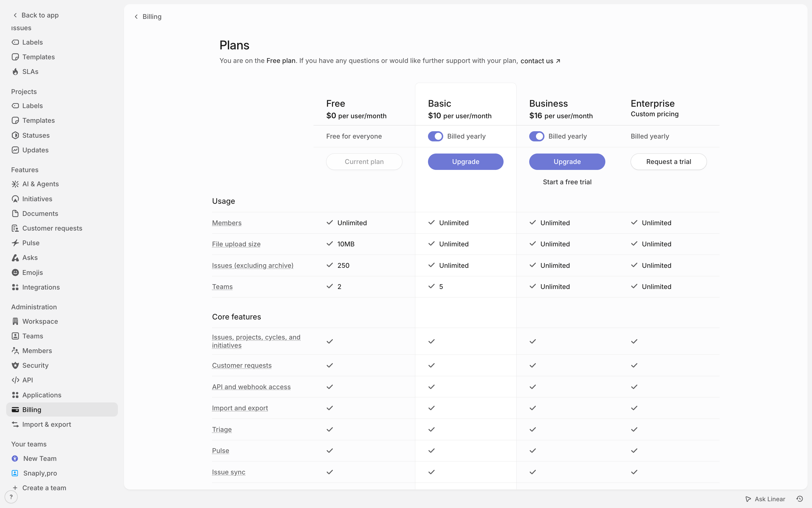
Task: Click the Members usage row label
Action: click(x=227, y=223)
